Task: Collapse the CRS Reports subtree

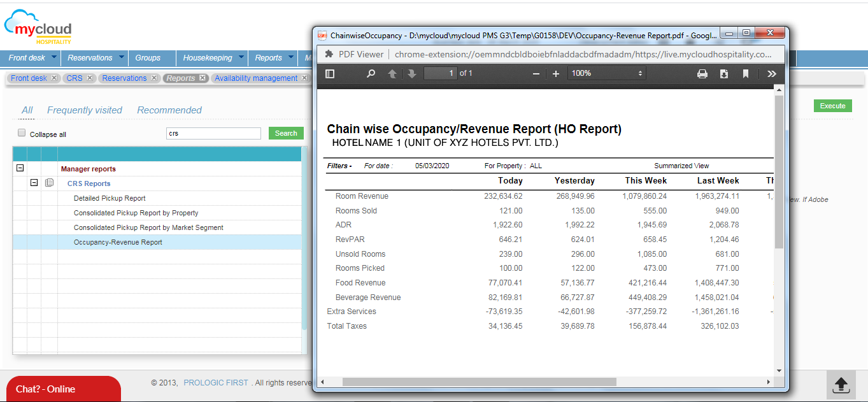Action: click(34, 183)
